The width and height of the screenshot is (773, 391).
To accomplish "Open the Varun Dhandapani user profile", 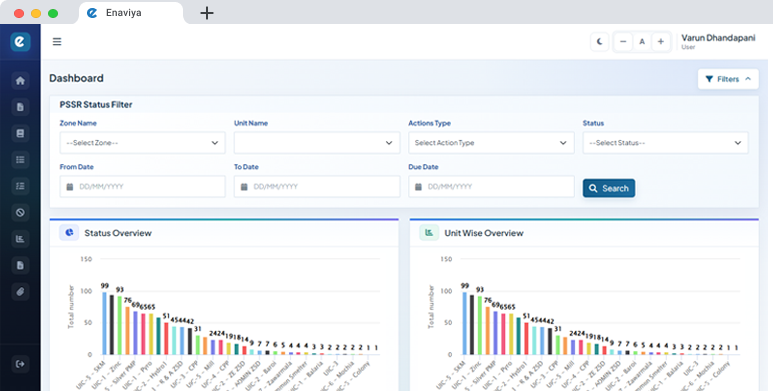I will coord(718,41).
